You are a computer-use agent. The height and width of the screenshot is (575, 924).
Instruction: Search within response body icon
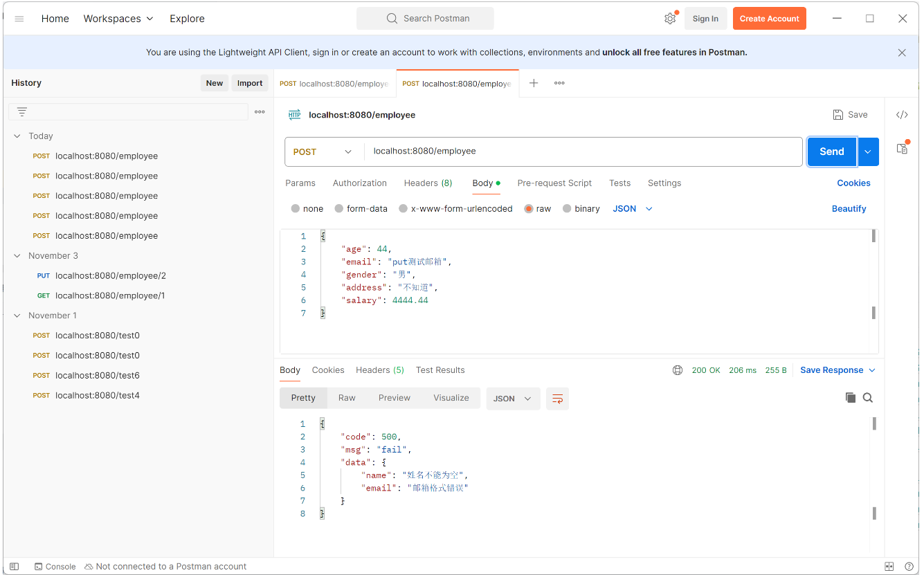pyautogui.click(x=868, y=398)
